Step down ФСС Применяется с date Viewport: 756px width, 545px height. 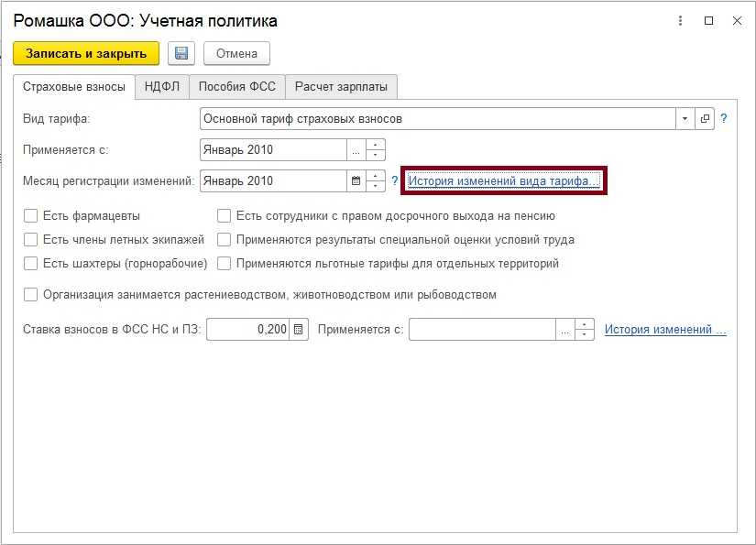[585, 335]
